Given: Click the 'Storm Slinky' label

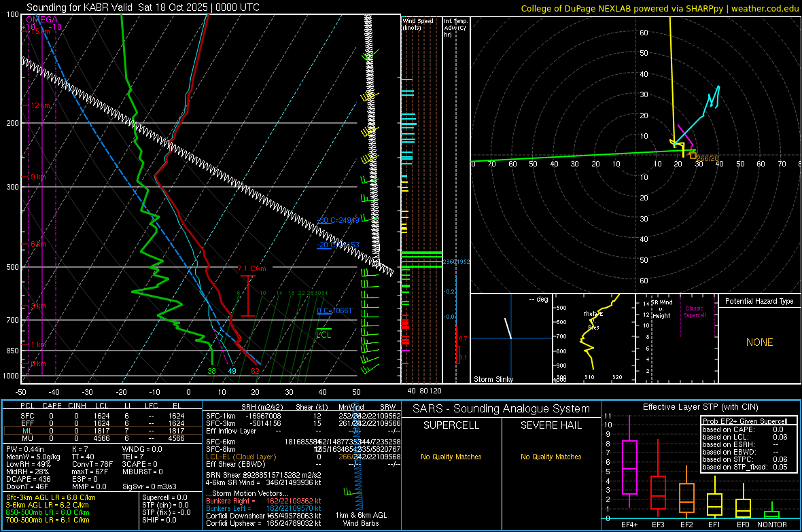Looking at the screenshot, I should [x=493, y=379].
